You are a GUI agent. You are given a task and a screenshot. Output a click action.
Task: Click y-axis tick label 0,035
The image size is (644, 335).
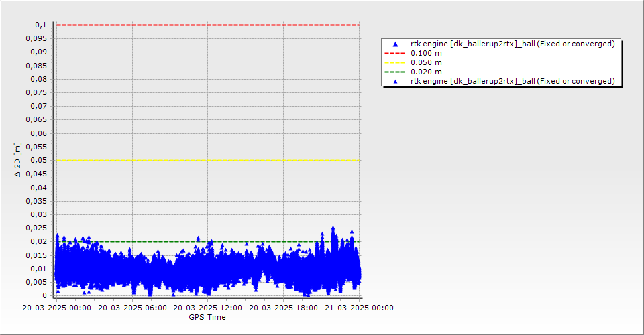pos(36,201)
